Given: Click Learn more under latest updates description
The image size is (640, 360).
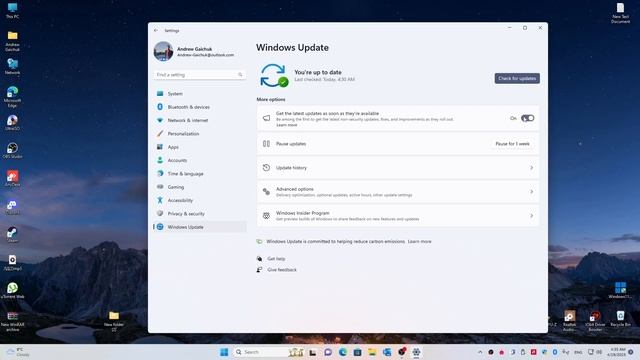Looking at the screenshot, I should [x=287, y=125].
